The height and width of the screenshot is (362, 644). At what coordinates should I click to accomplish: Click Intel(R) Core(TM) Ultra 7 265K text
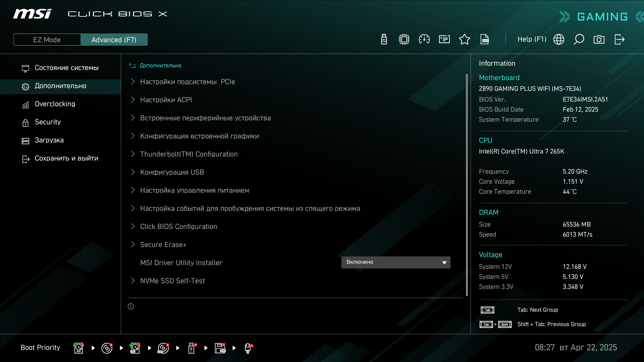pyautogui.click(x=522, y=152)
